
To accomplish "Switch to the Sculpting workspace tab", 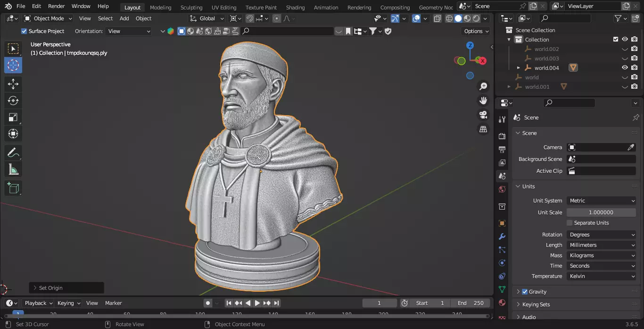I will 191,8.
